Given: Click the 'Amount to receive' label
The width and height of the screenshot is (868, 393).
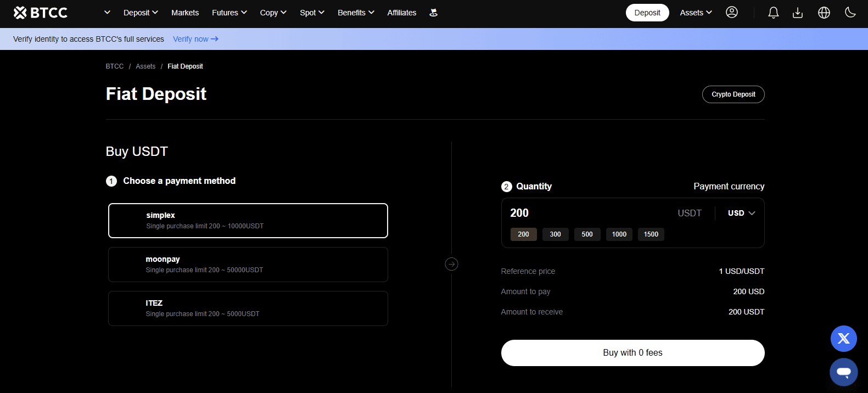Looking at the screenshot, I should (532, 312).
